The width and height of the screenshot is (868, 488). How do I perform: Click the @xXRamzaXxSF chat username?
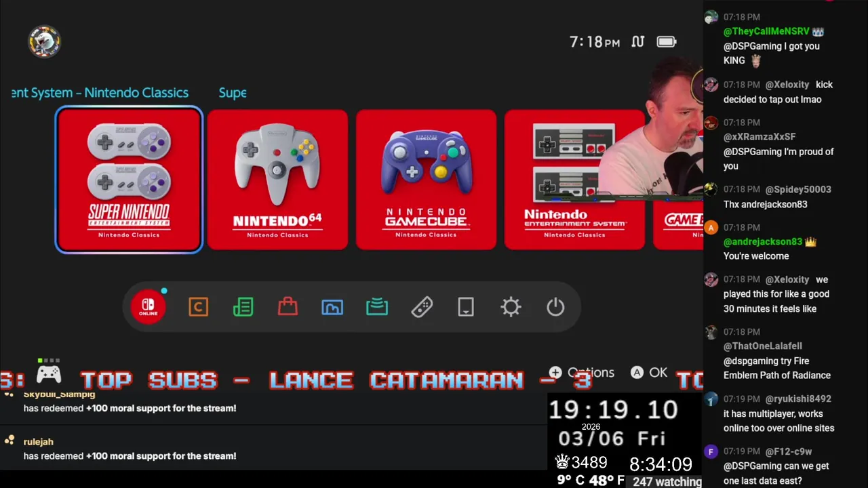point(759,137)
